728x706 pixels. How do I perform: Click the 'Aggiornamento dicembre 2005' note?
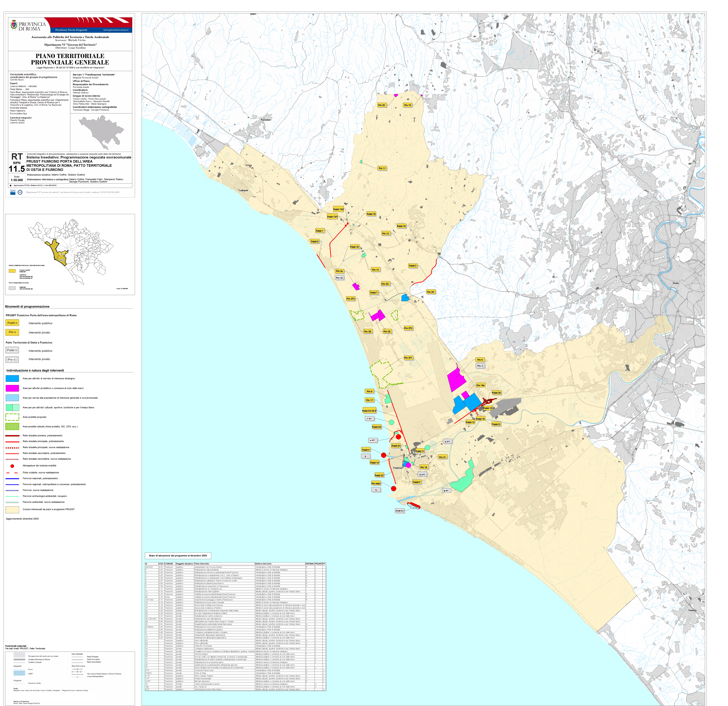coord(22,519)
